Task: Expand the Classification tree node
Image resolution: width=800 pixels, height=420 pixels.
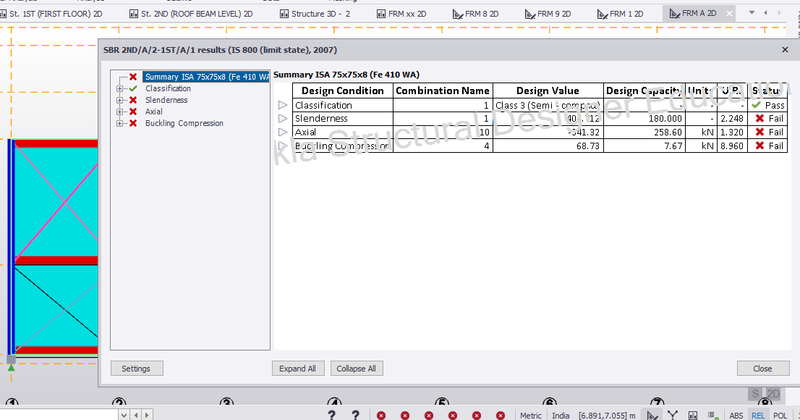Action: coord(119,88)
